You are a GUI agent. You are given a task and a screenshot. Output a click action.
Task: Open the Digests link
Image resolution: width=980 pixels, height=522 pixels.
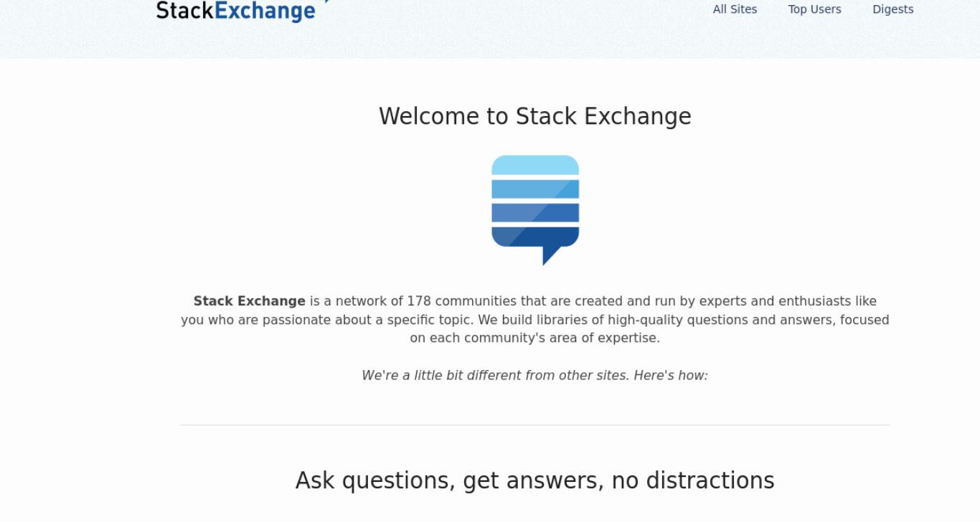(x=892, y=9)
